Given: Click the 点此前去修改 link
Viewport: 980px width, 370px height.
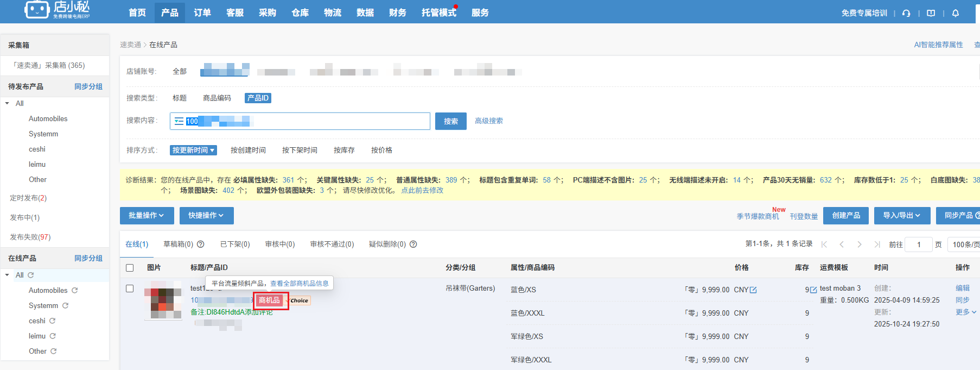Looking at the screenshot, I should [422, 191].
